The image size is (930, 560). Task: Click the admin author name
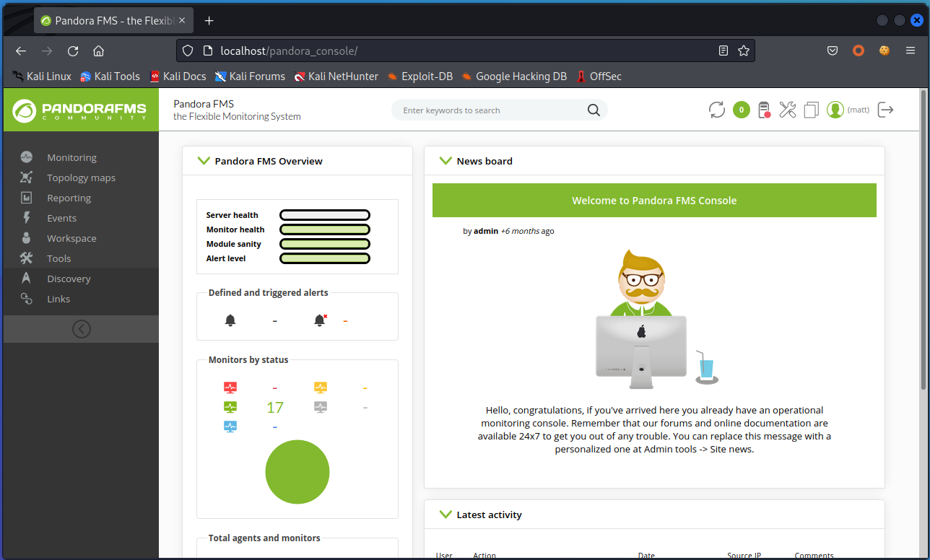486,231
